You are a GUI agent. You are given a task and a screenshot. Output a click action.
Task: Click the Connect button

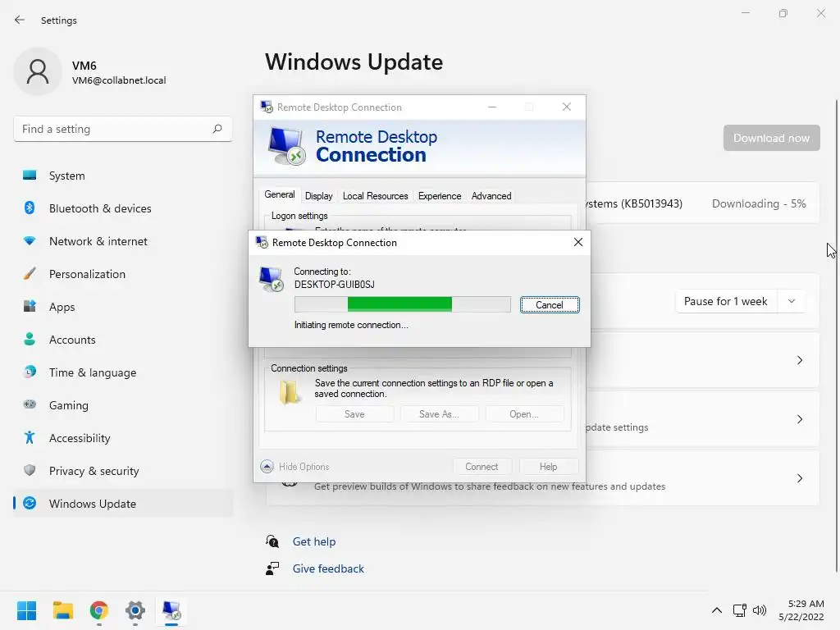(482, 467)
